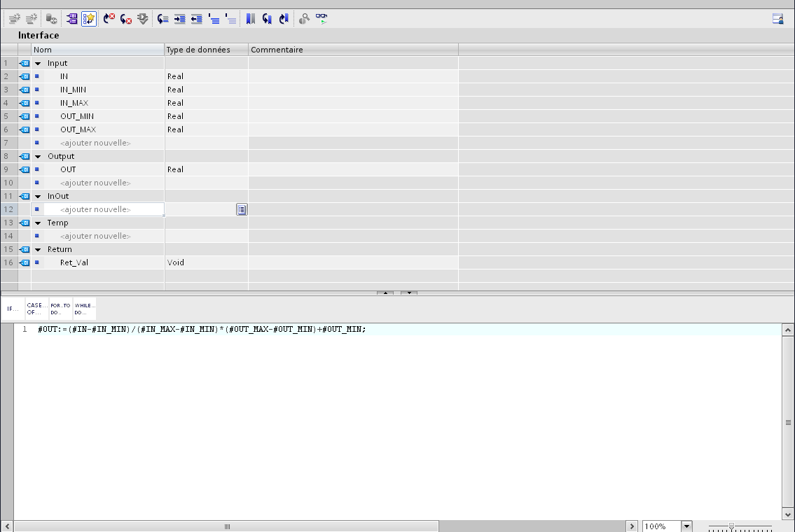Insert CASE... OF... instruction template

tap(37, 309)
